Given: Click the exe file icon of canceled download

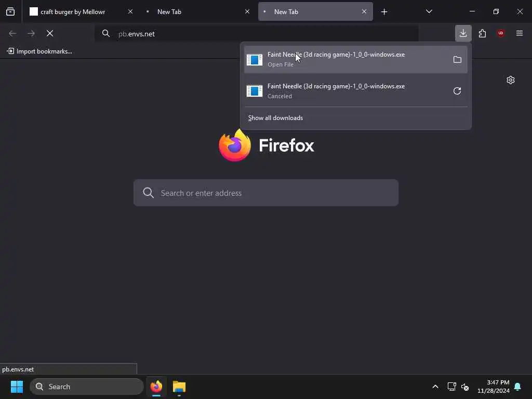Looking at the screenshot, I should [x=255, y=91].
